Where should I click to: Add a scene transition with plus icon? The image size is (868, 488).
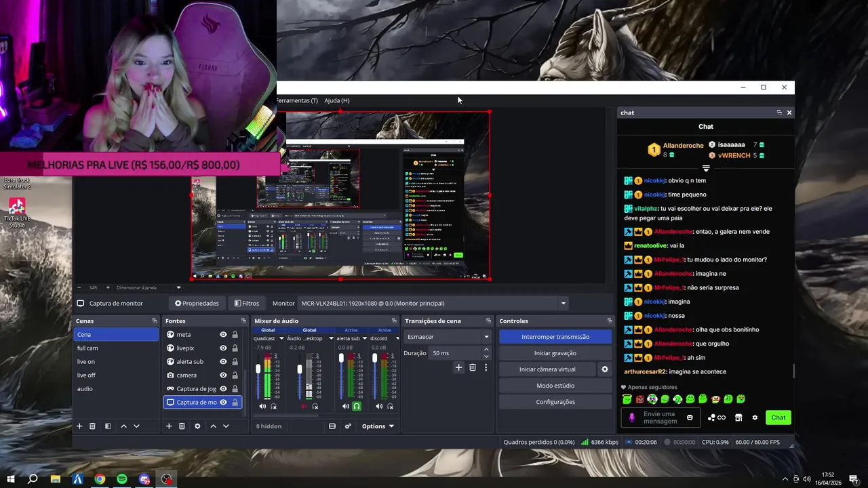click(x=458, y=367)
